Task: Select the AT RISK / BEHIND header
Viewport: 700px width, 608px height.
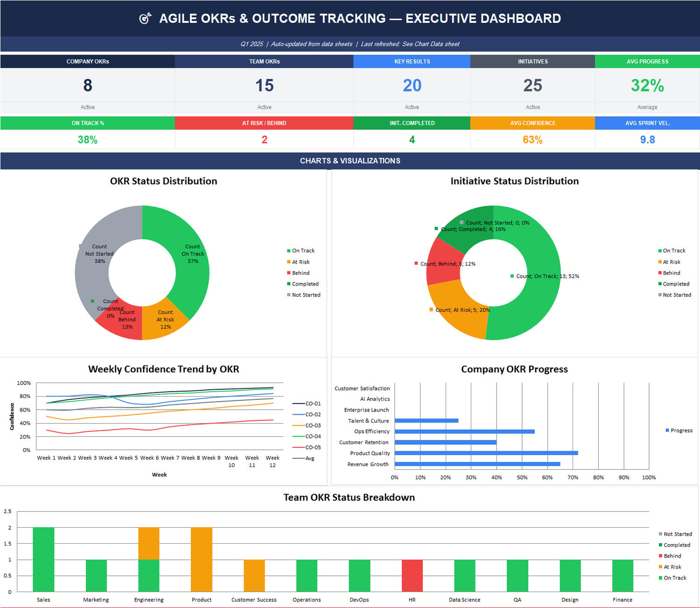Action: pyautogui.click(x=264, y=123)
